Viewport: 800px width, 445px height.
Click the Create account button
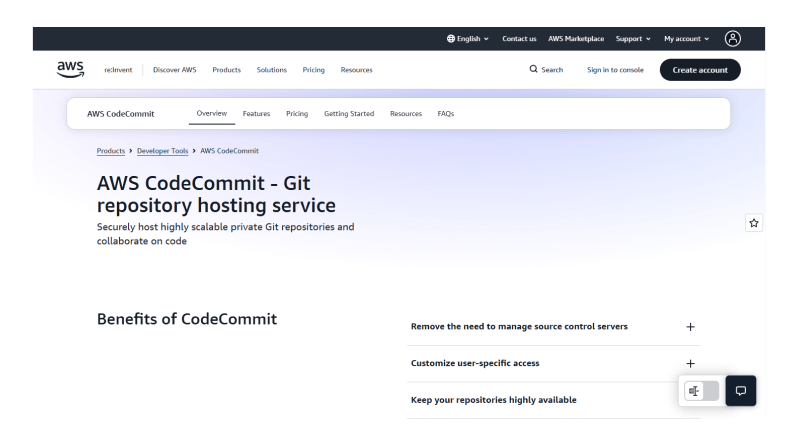(x=700, y=70)
